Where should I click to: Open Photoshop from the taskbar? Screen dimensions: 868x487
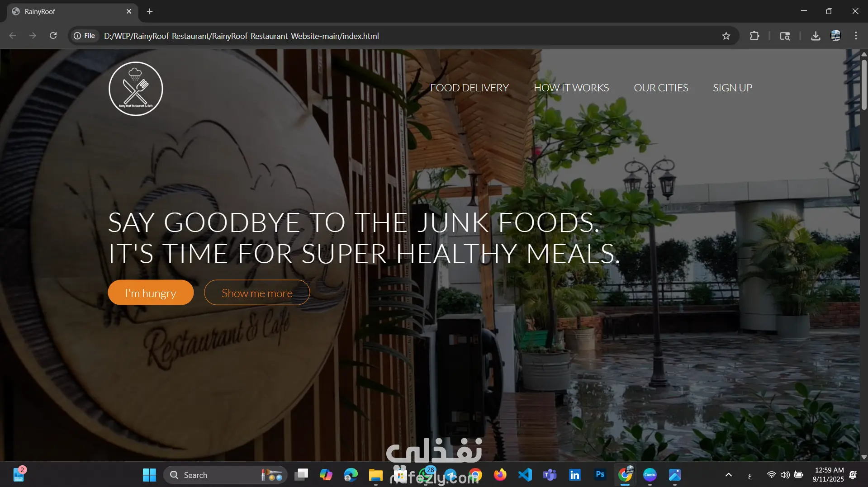tap(600, 475)
